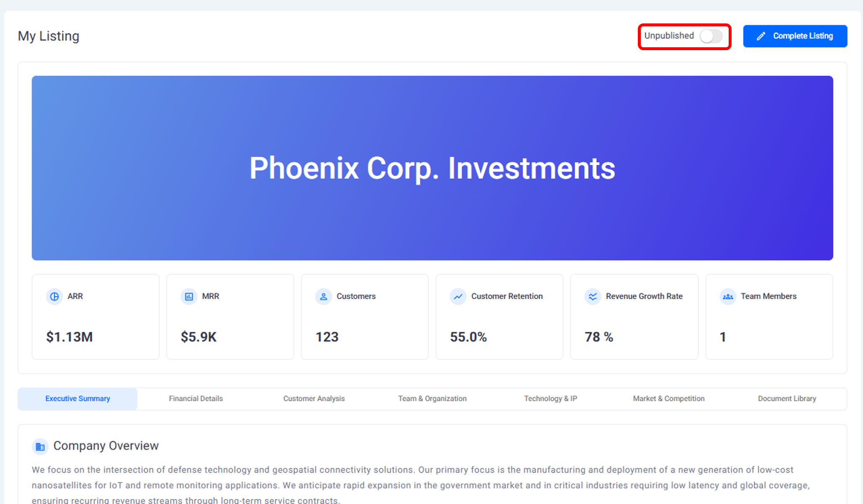This screenshot has height=504, width=863.
Task: Click the Customer Retention trend icon
Action: tap(458, 297)
